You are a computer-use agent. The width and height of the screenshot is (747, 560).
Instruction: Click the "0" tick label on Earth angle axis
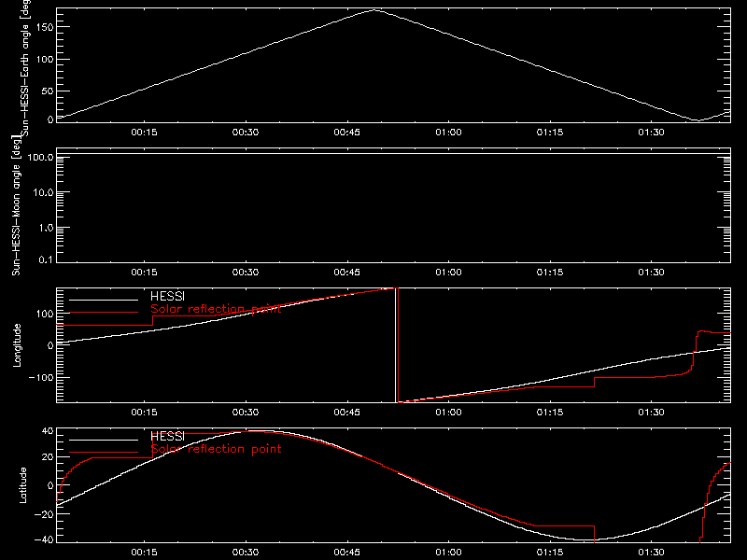50,119
